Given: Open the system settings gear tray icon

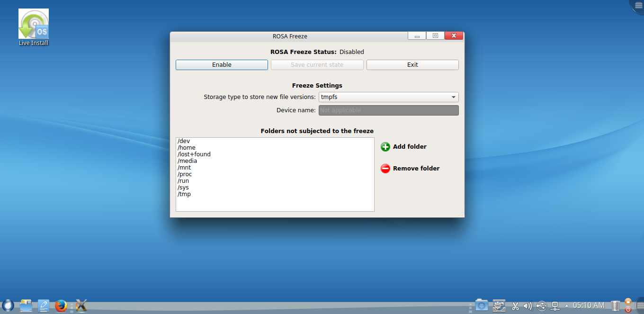Looking at the screenshot, I should pyautogui.click(x=499, y=305).
